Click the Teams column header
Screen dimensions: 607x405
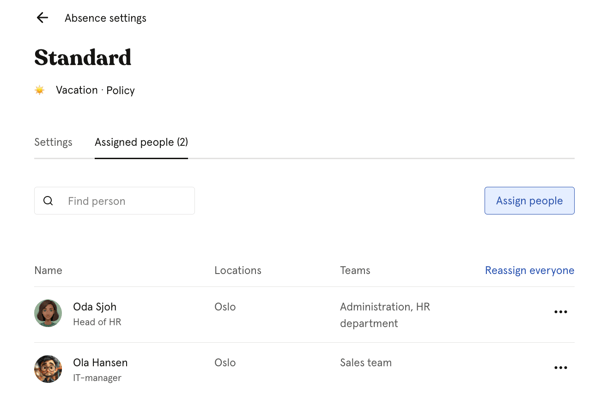coord(355,270)
